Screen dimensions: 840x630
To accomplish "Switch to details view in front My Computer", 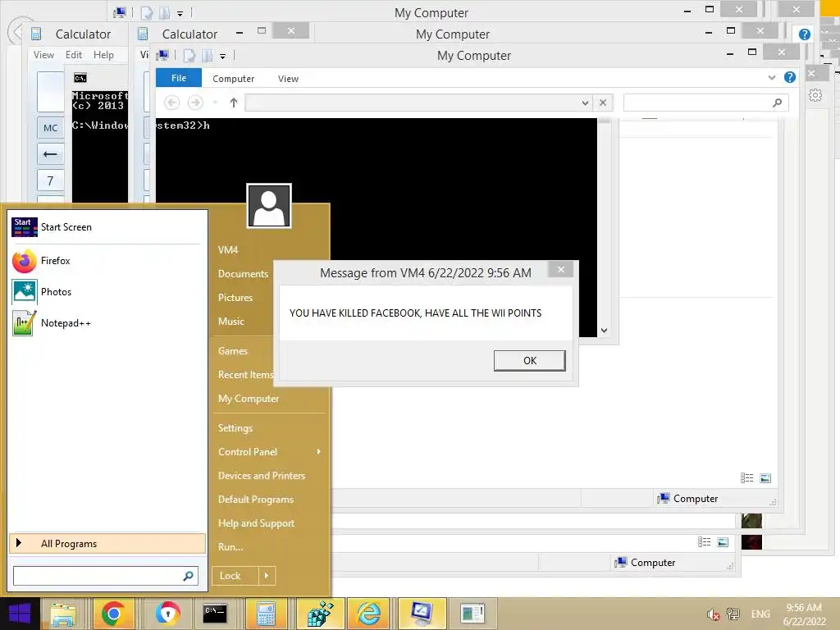I will tap(746, 478).
